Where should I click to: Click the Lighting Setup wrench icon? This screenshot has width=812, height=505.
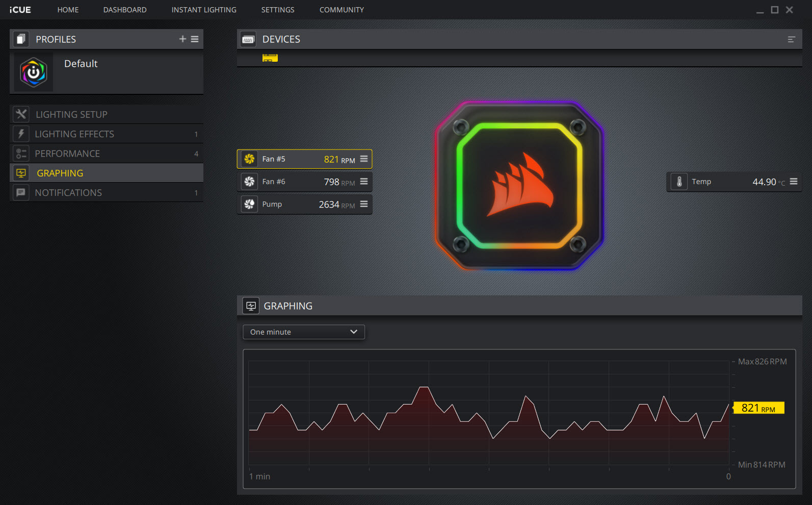21,114
